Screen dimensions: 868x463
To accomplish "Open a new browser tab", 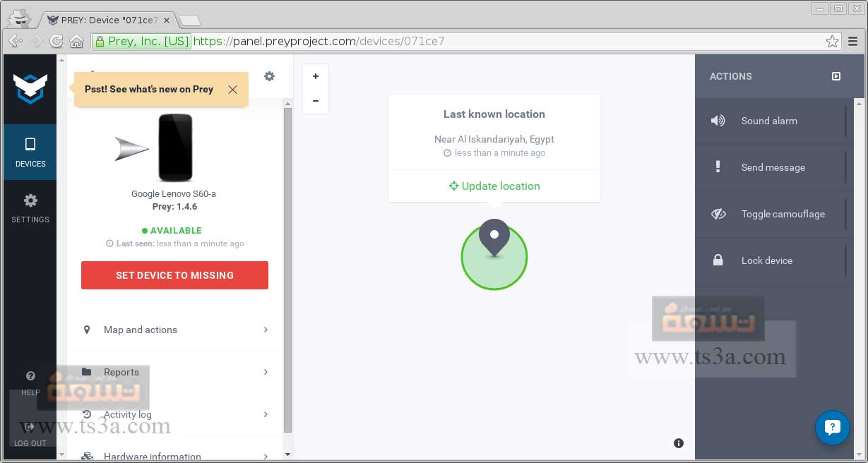I will pos(189,20).
